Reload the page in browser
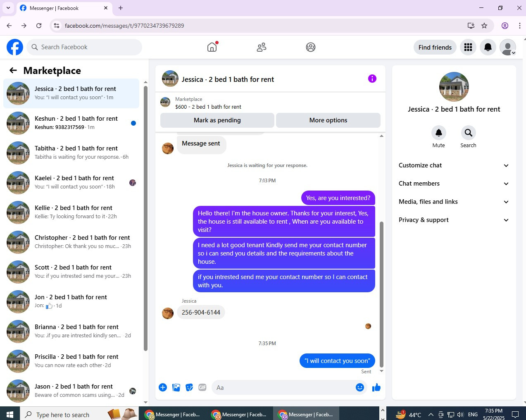 39,26
